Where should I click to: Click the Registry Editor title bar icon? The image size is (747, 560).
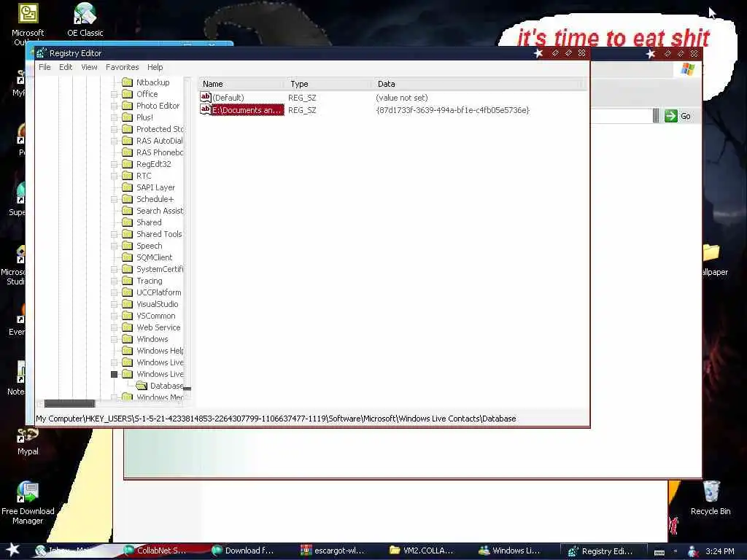(42, 52)
